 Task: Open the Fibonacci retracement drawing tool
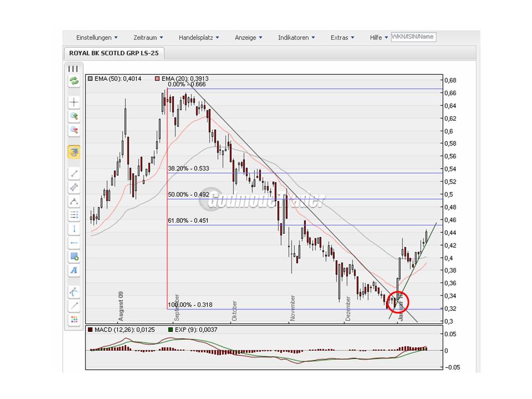point(74,216)
